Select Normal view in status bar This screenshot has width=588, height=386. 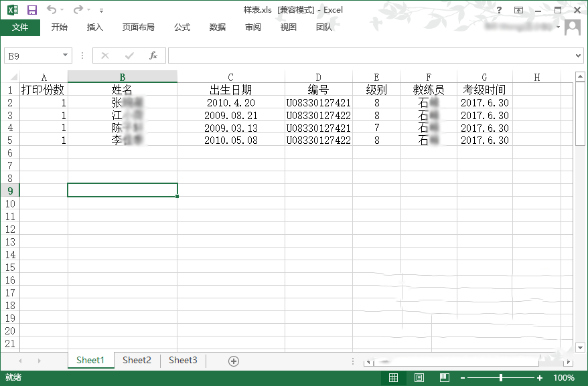coord(394,378)
